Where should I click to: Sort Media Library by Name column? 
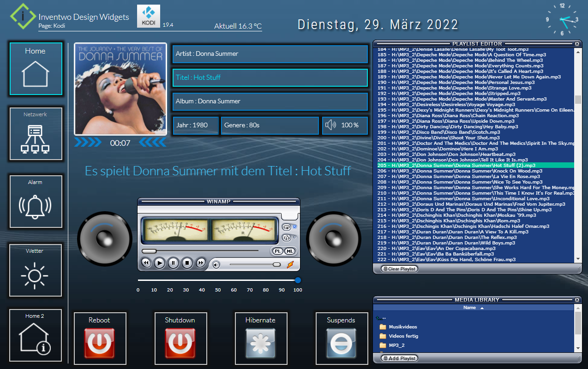coord(474,308)
